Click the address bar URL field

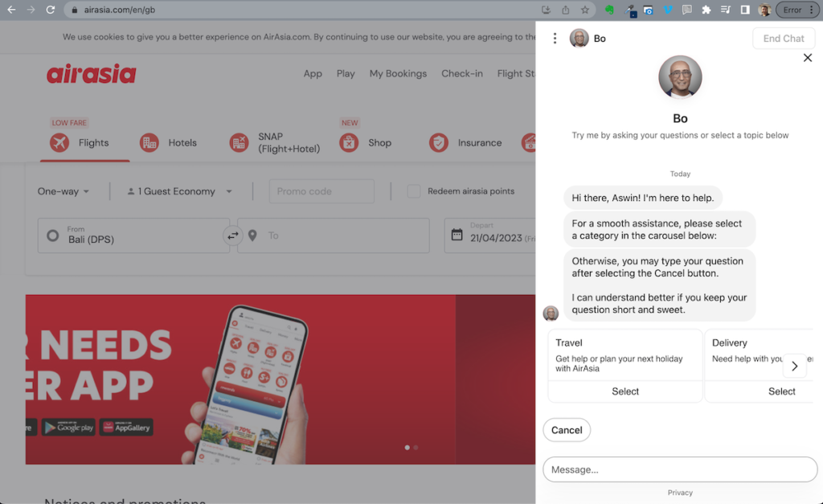[305, 10]
